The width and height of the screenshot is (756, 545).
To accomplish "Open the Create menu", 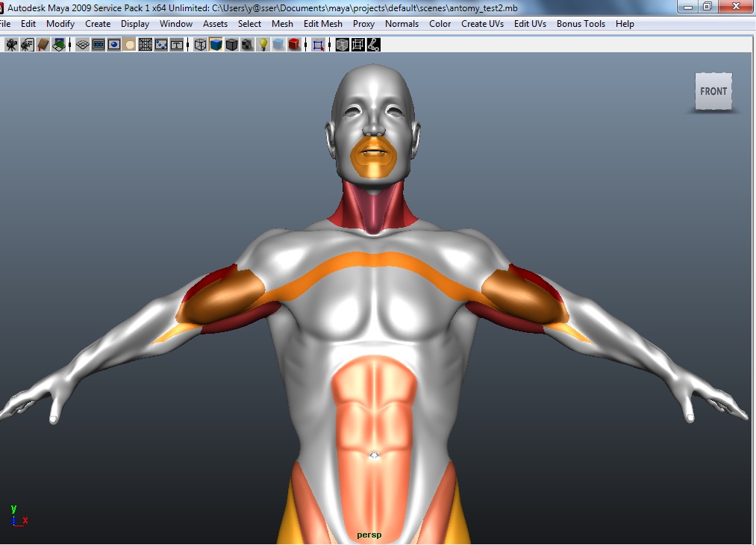I will point(98,24).
